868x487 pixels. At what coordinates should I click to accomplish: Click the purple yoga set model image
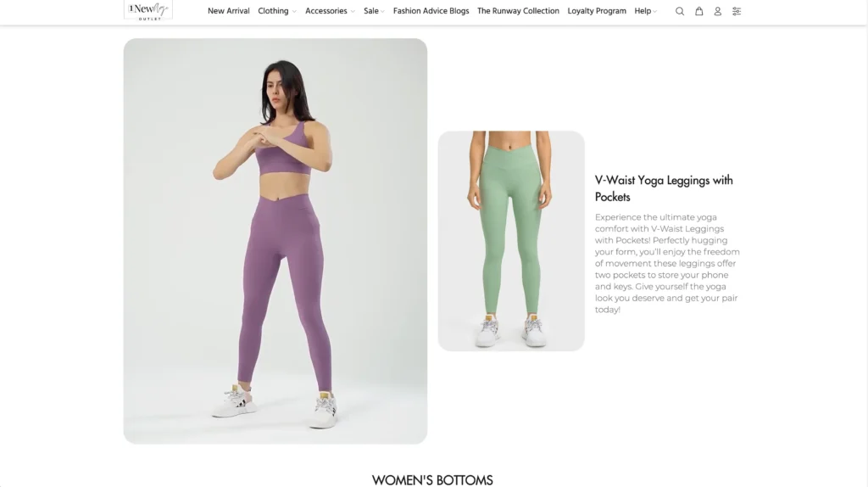click(x=275, y=241)
